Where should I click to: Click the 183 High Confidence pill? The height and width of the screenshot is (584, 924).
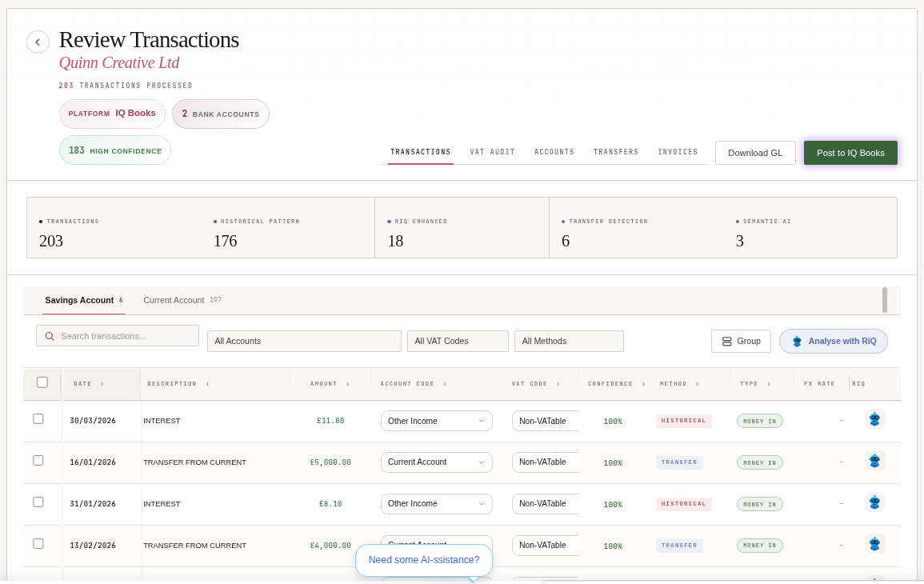click(115, 150)
